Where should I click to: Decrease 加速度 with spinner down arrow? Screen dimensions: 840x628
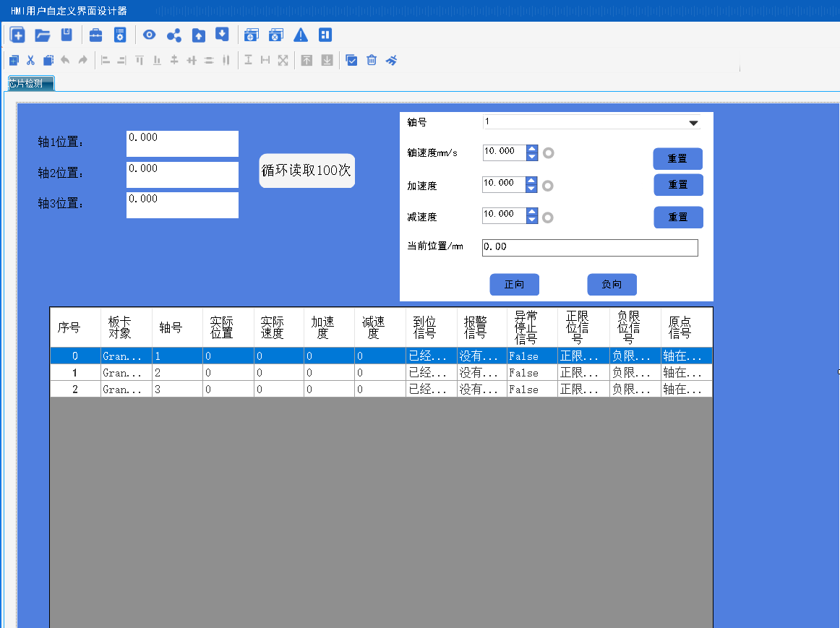click(531, 189)
